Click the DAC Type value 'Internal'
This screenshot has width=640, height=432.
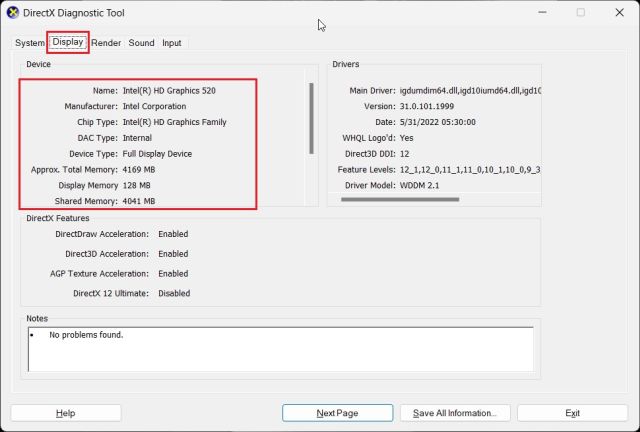point(137,138)
